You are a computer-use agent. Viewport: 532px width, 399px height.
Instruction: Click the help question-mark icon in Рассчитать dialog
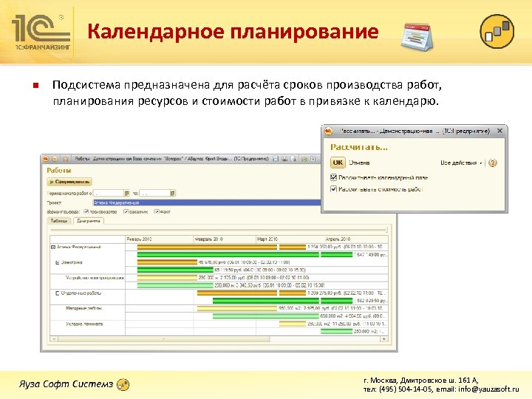click(492, 163)
